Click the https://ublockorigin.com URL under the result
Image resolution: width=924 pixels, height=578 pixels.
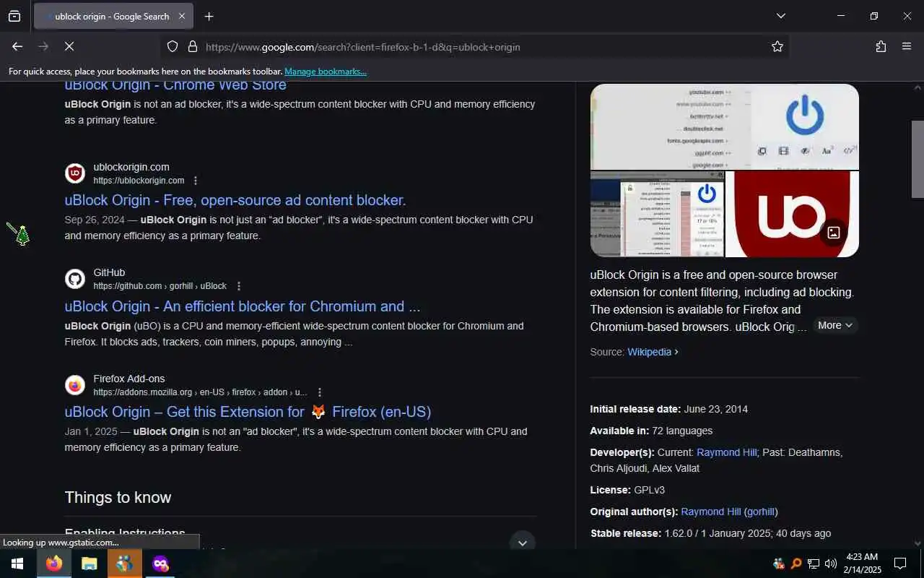(x=139, y=181)
